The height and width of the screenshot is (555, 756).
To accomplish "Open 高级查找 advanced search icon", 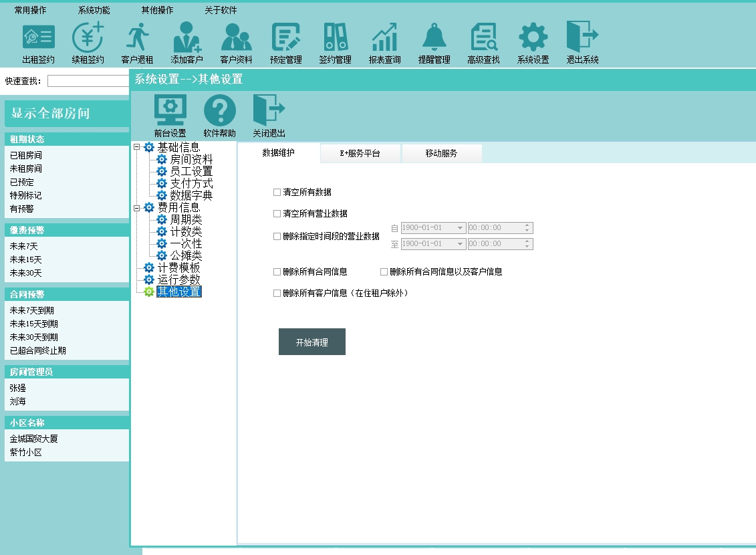I will pyautogui.click(x=484, y=37).
